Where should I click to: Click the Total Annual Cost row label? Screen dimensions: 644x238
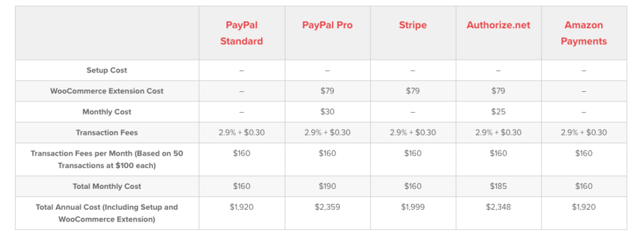click(x=107, y=213)
